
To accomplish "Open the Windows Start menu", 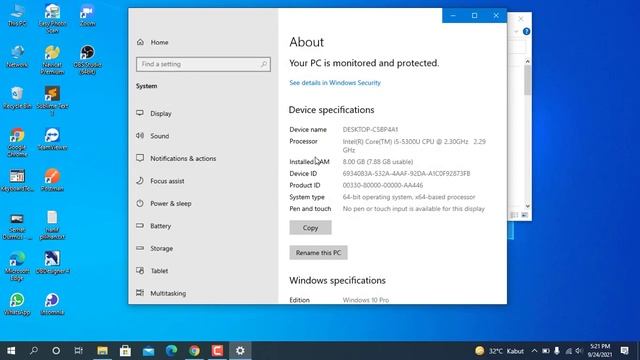I will click(11, 351).
